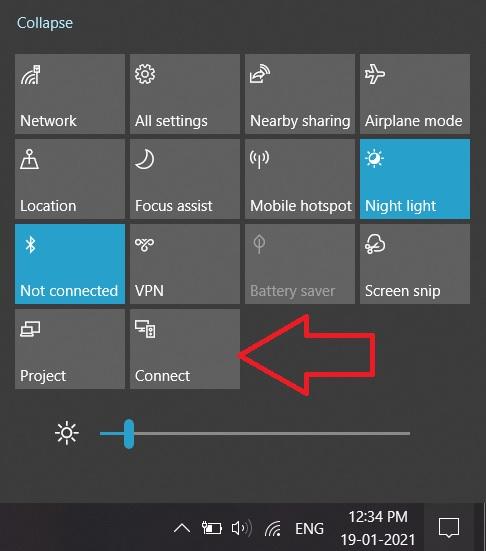
Task: Turn off Night light
Action: coord(415,179)
